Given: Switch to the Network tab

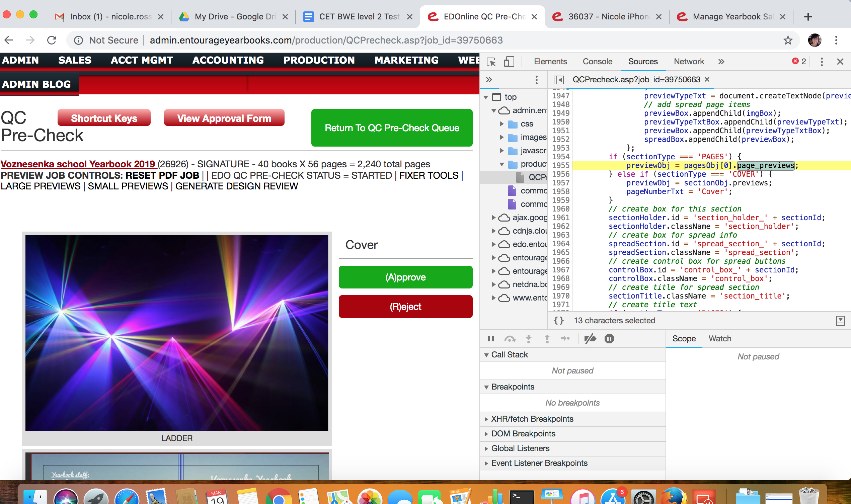Looking at the screenshot, I should pyautogui.click(x=689, y=62).
